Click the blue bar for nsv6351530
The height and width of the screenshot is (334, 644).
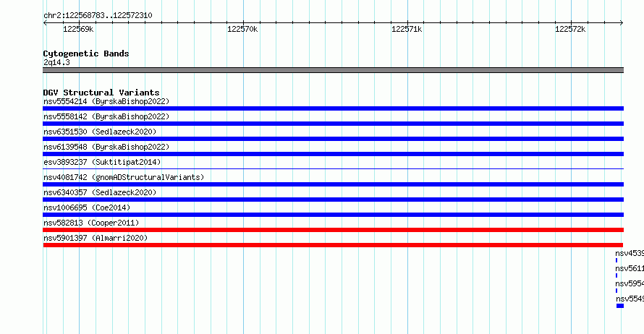(333, 139)
